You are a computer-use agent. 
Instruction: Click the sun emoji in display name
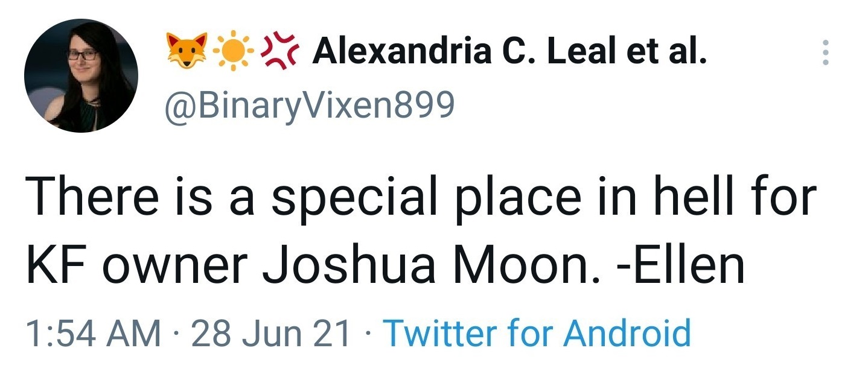click(x=232, y=52)
